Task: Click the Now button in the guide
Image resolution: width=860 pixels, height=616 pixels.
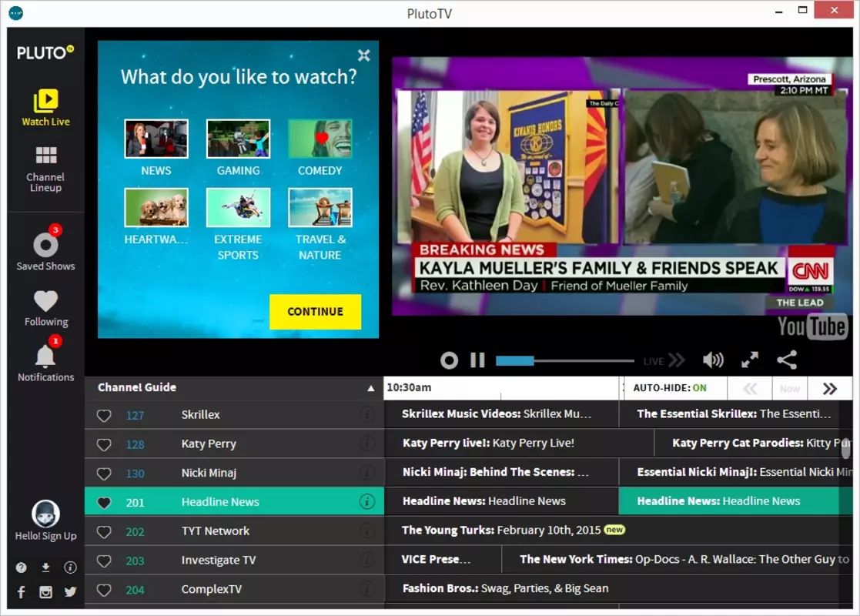Action: pyautogui.click(x=790, y=388)
